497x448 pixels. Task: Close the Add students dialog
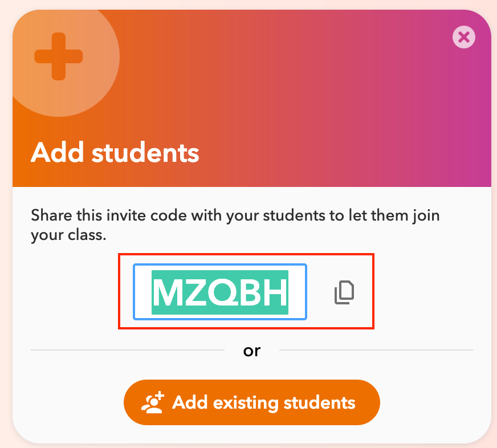(464, 37)
